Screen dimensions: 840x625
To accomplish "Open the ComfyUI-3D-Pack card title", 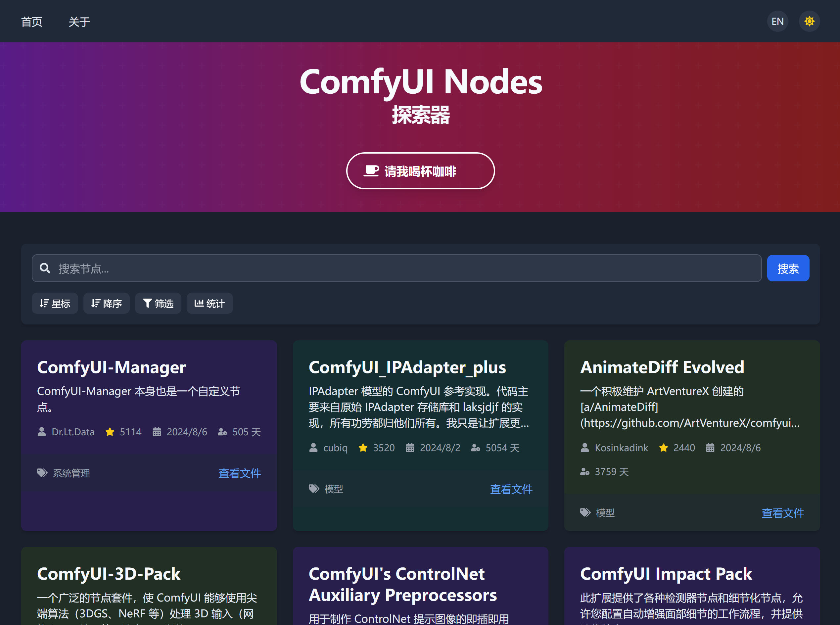I will [x=109, y=574].
